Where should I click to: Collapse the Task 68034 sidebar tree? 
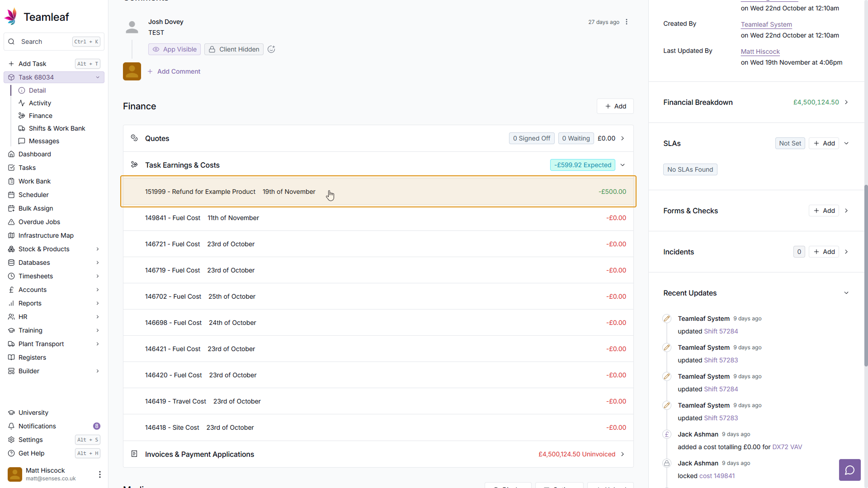[97, 77]
